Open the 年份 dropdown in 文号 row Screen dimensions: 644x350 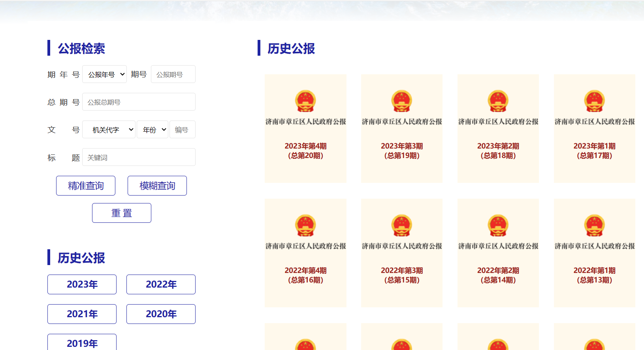(153, 130)
